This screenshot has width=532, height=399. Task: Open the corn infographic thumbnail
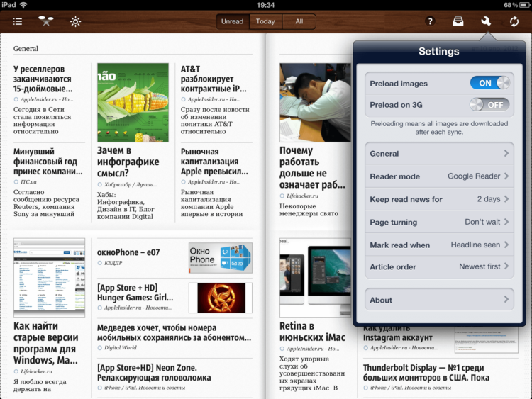pos(133,102)
